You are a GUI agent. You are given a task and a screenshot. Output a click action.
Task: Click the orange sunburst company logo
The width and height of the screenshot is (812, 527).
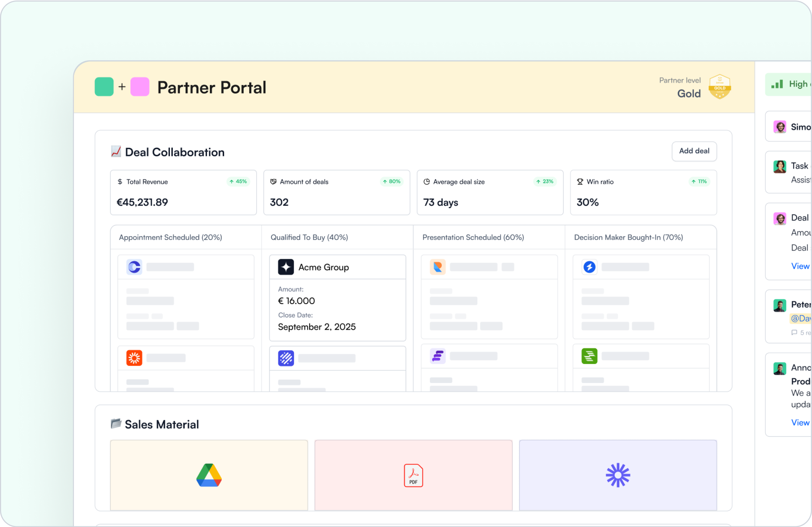click(134, 358)
